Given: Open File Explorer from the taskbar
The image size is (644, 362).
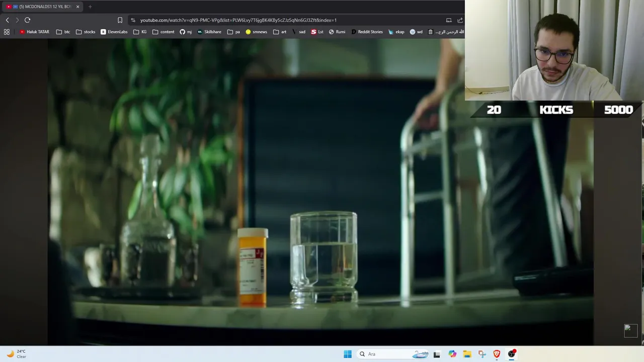Looking at the screenshot, I should point(467,354).
